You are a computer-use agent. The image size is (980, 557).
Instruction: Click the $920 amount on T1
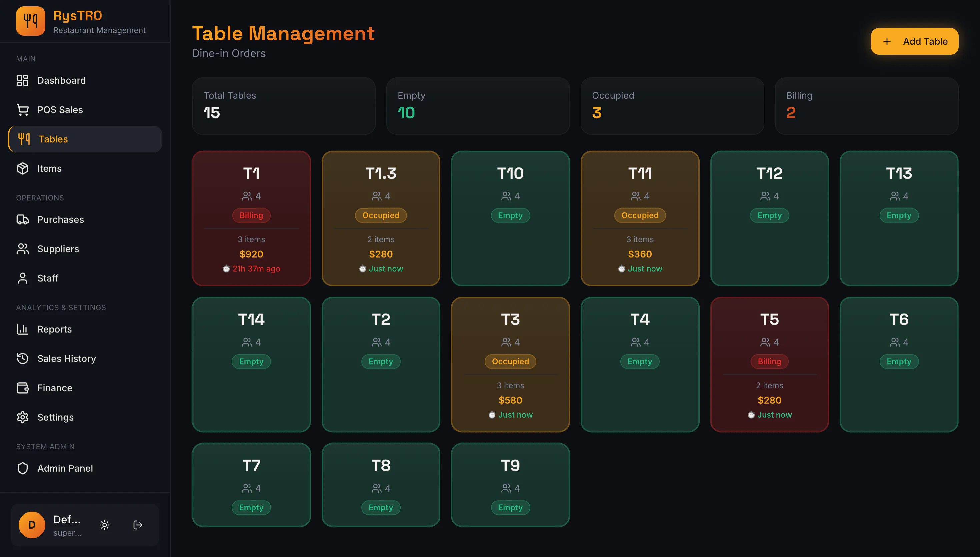[251, 254]
